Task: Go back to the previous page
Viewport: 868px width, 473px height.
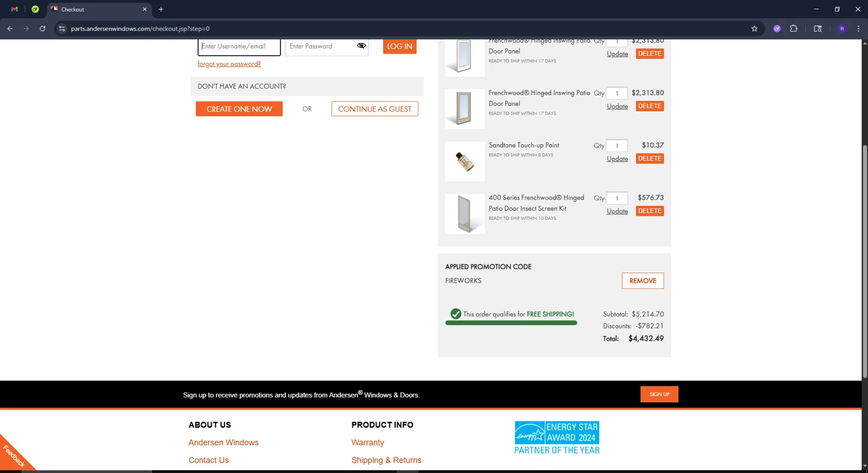Action: [x=10, y=28]
